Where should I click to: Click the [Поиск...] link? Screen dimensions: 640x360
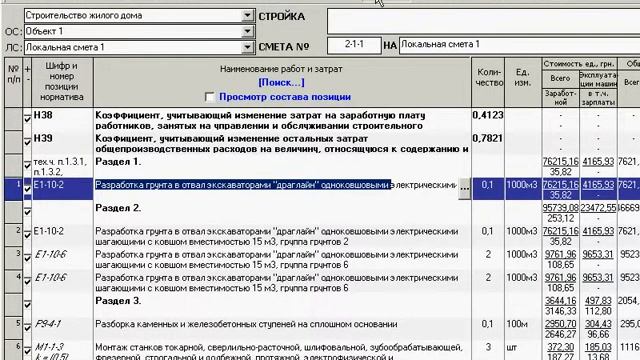click(x=281, y=82)
